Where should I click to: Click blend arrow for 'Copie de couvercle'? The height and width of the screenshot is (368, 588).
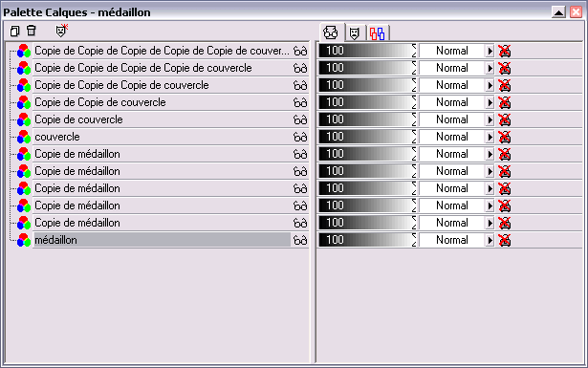point(490,119)
